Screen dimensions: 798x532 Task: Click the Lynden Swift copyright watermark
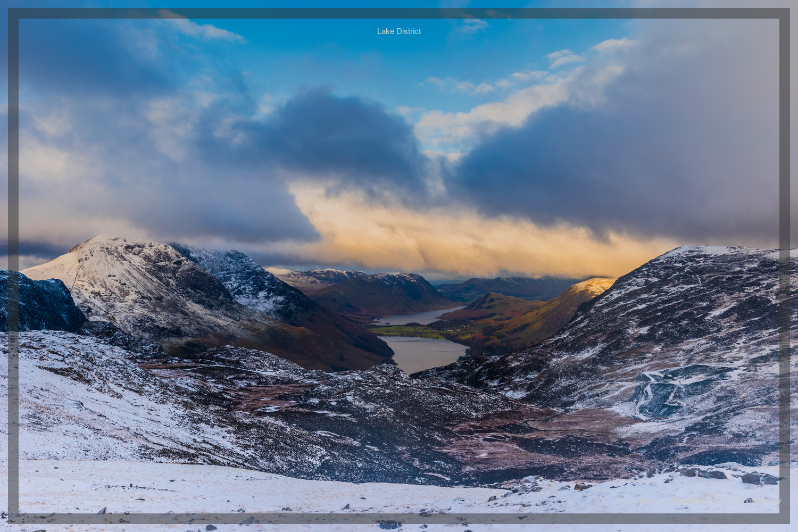click(697, 501)
